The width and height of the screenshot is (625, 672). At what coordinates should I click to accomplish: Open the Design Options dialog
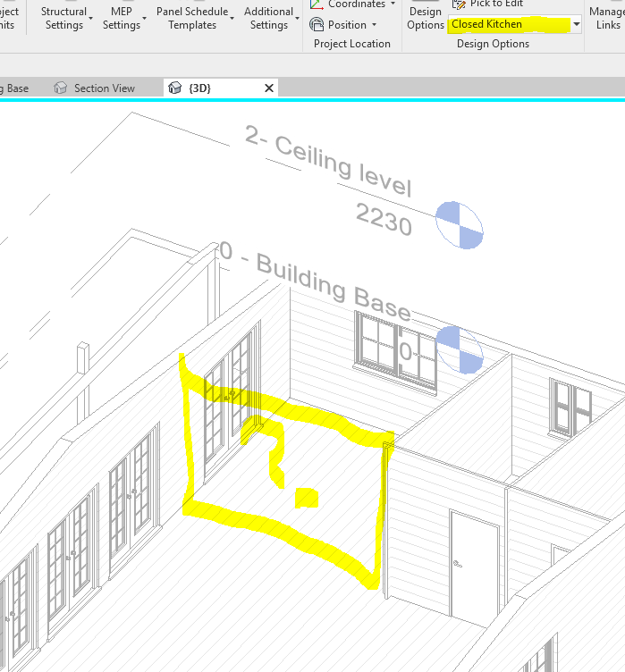coord(425,17)
